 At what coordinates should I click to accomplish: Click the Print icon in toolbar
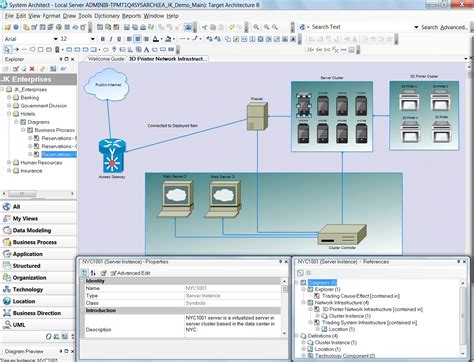click(x=143, y=27)
